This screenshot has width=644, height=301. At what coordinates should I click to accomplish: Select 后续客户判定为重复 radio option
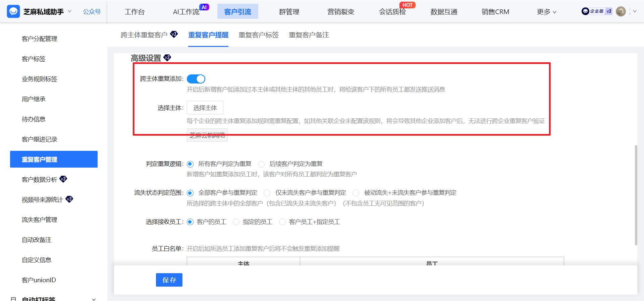(x=261, y=164)
